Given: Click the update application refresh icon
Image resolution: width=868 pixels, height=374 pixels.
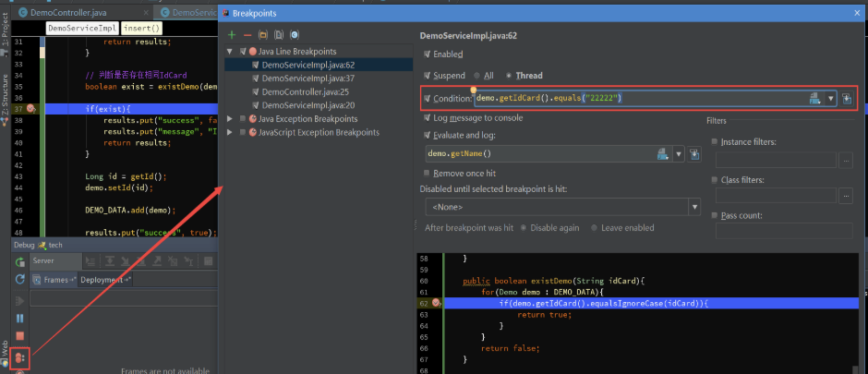Looking at the screenshot, I should 20,280.
